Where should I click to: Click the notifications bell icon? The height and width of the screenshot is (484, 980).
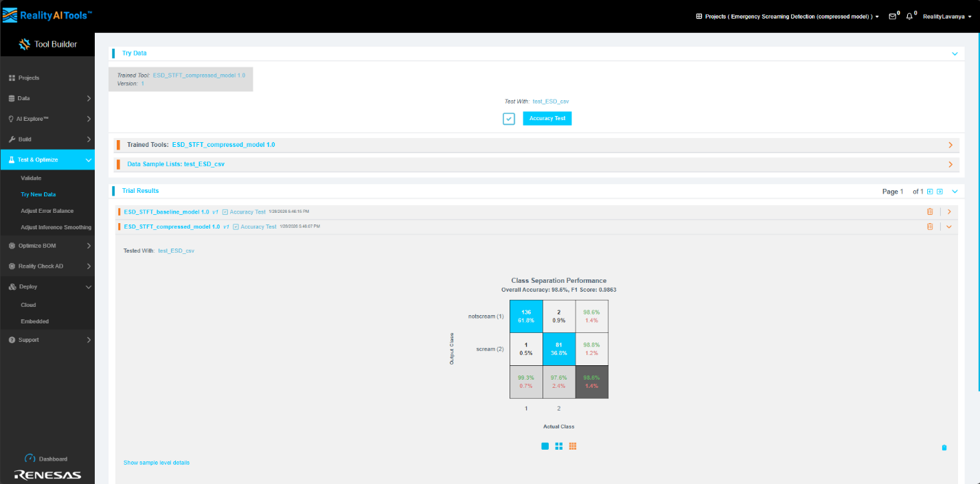pyautogui.click(x=909, y=16)
